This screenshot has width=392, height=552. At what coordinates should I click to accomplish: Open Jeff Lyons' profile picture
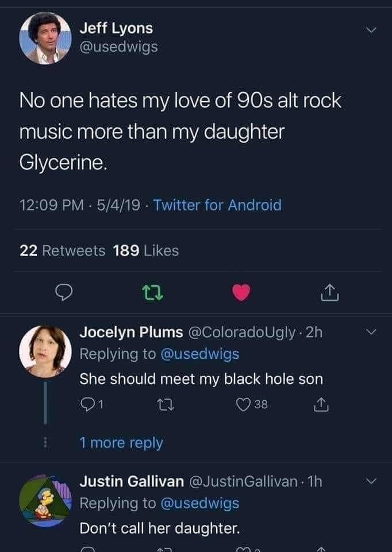pos(45,37)
